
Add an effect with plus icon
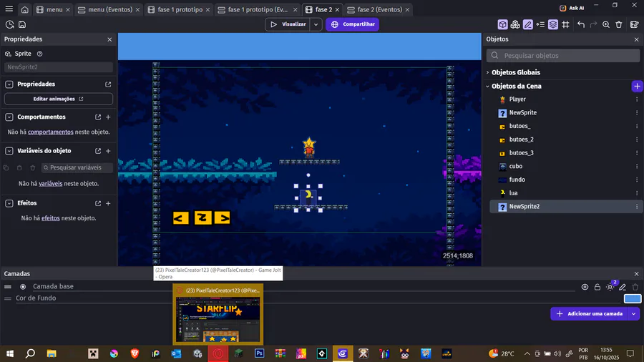(109, 203)
